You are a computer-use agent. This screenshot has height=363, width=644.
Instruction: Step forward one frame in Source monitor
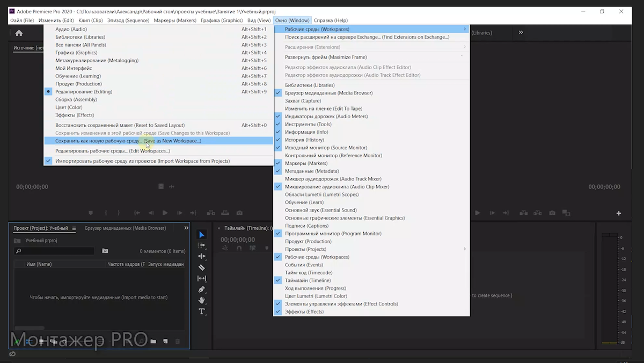pos(179,213)
